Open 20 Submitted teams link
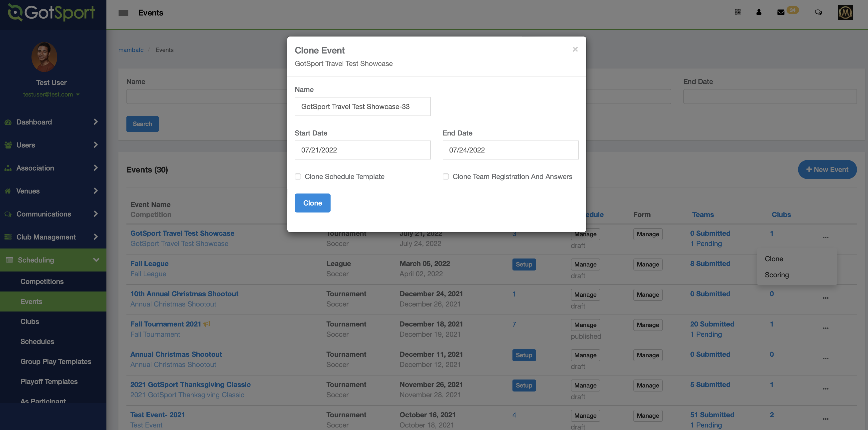868x430 pixels. coord(712,324)
